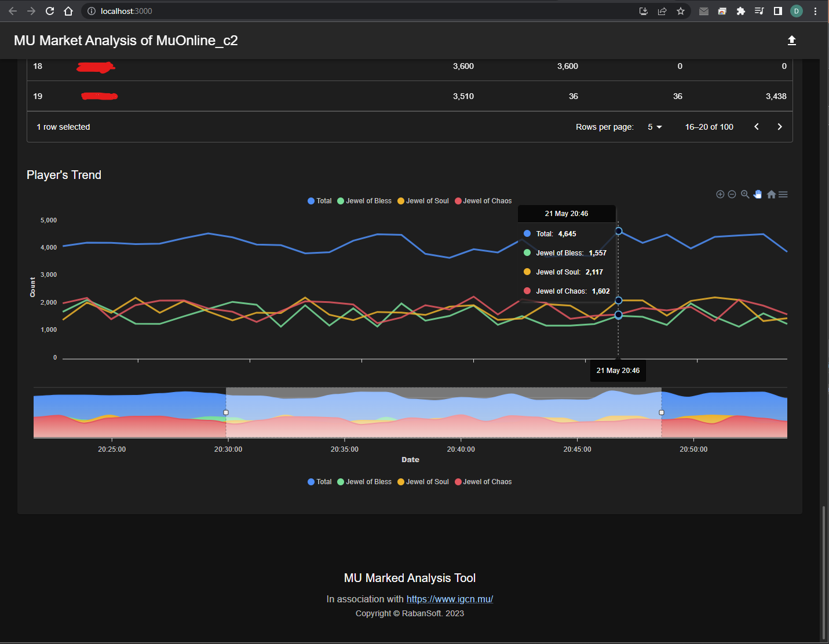Select table row 19

click(x=410, y=96)
